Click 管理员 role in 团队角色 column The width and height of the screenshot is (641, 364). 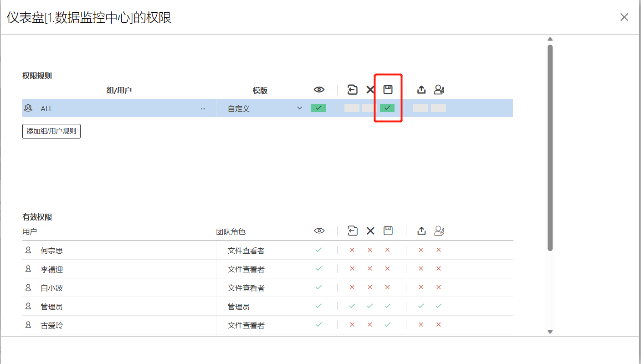tap(239, 307)
